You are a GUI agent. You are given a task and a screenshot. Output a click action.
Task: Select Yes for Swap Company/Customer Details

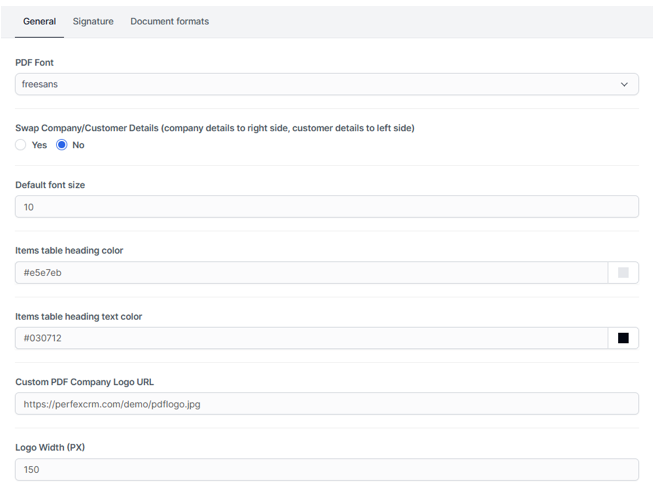point(21,145)
